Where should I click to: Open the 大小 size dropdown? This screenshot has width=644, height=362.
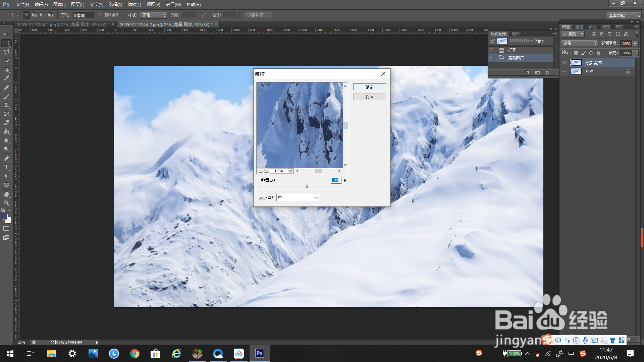298,198
